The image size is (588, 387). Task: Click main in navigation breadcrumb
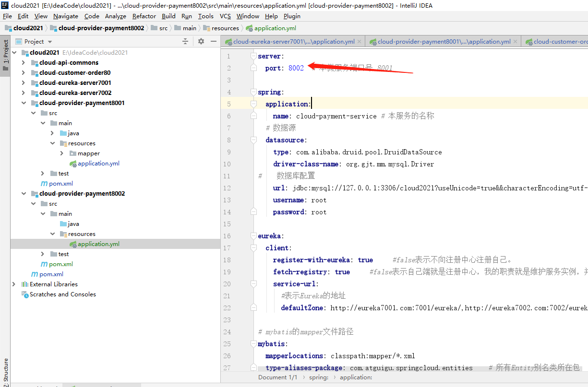(x=190, y=28)
